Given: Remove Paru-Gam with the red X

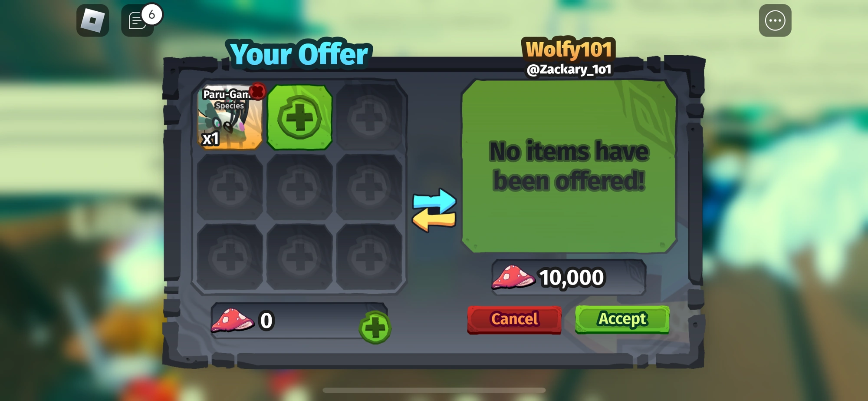Looking at the screenshot, I should coord(258,91).
